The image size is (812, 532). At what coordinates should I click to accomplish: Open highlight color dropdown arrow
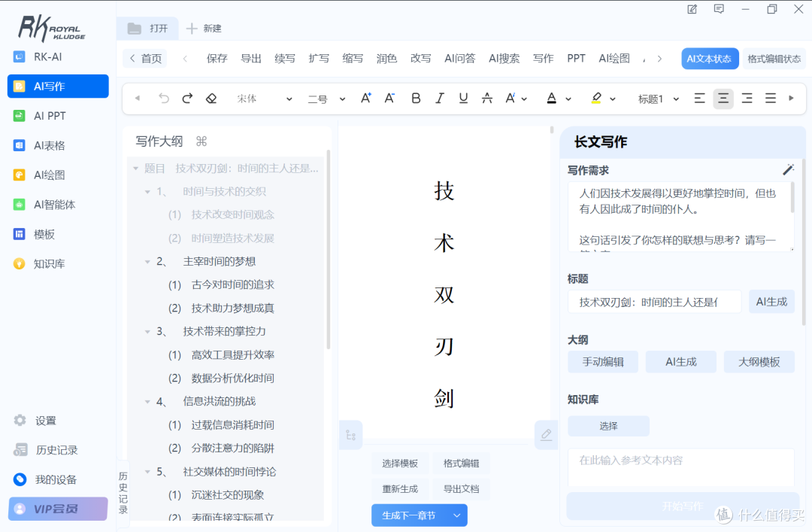[613, 99]
